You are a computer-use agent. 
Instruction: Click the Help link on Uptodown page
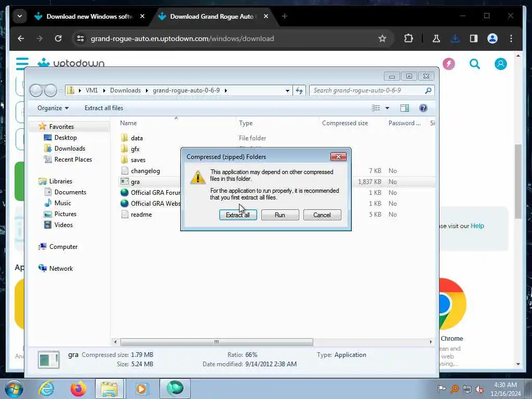coord(477,226)
